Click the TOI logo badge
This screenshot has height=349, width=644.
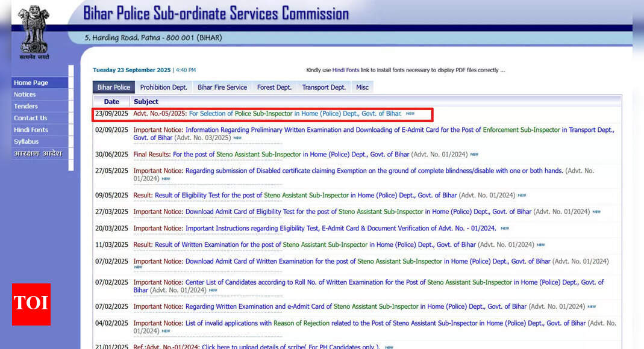click(31, 304)
